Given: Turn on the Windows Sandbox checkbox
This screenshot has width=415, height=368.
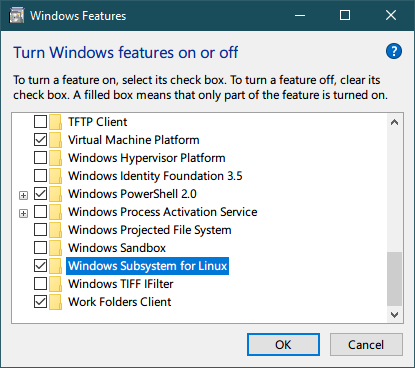Looking at the screenshot, I should click(x=40, y=248).
